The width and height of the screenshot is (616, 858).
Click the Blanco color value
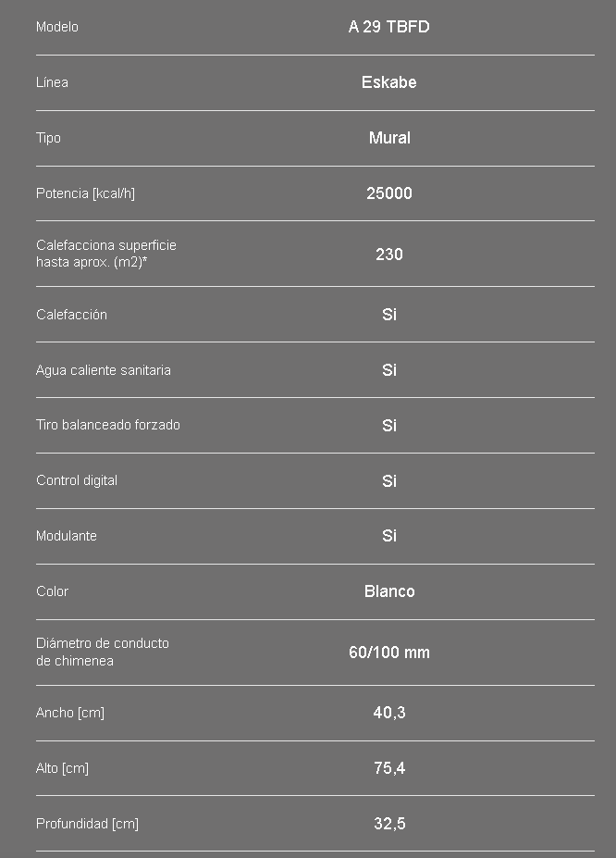pos(389,591)
